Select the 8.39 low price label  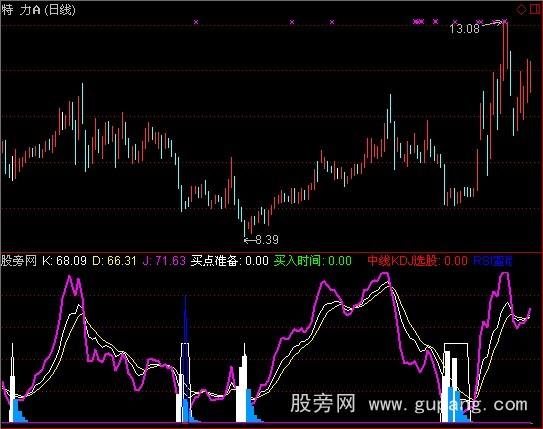267,240
